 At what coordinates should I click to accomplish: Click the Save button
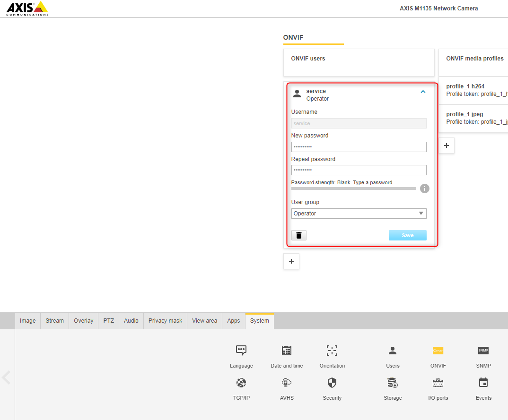pyautogui.click(x=407, y=235)
